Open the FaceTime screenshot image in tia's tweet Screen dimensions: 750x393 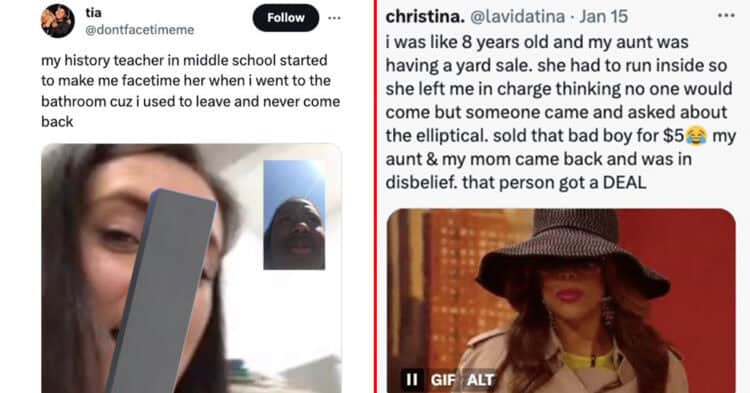(x=191, y=268)
